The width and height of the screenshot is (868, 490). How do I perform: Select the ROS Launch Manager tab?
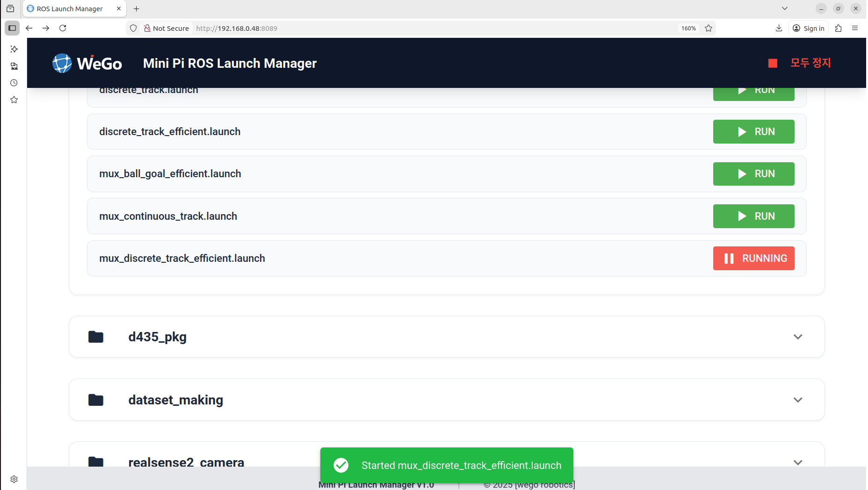(70, 8)
